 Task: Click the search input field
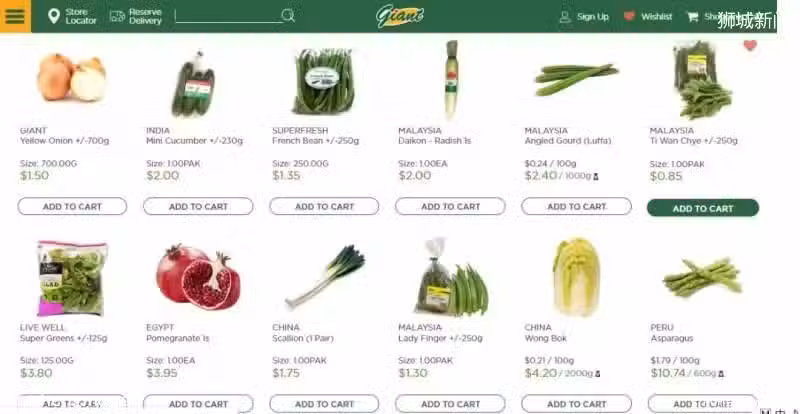228,16
